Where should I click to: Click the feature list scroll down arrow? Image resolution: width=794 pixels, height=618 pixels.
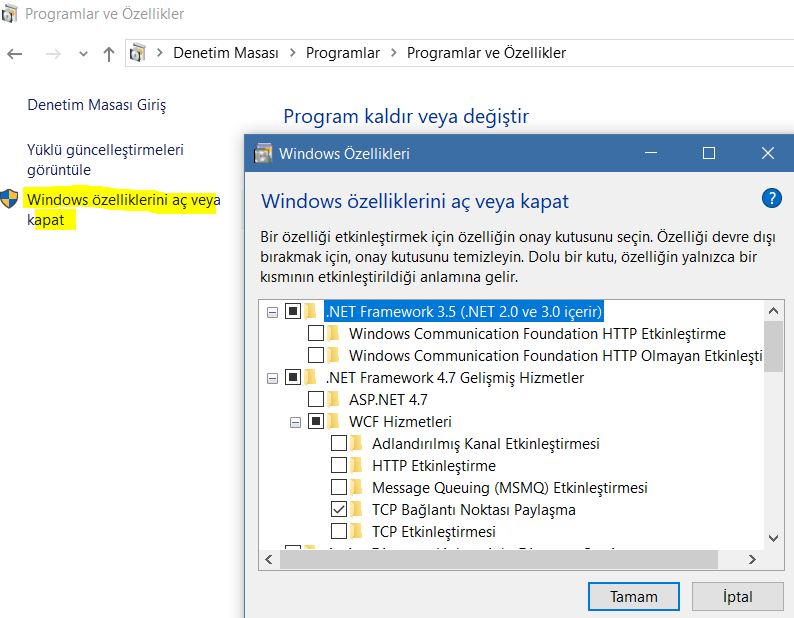click(773, 538)
